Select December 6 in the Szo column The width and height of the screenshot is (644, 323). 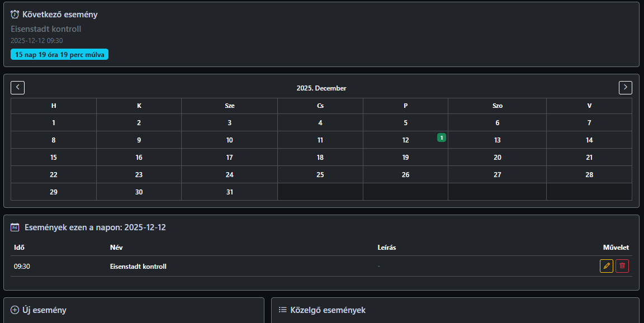tap(497, 123)
